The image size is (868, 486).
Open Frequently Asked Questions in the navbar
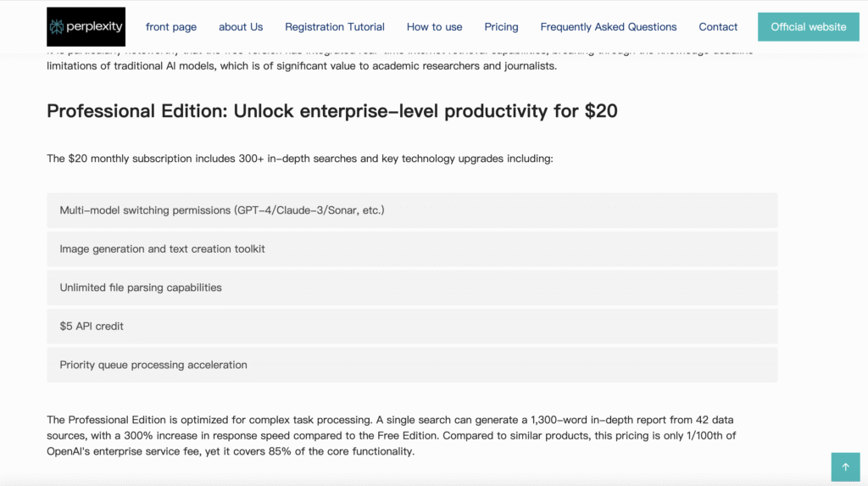pyautogui.click(x=608, y=27)
